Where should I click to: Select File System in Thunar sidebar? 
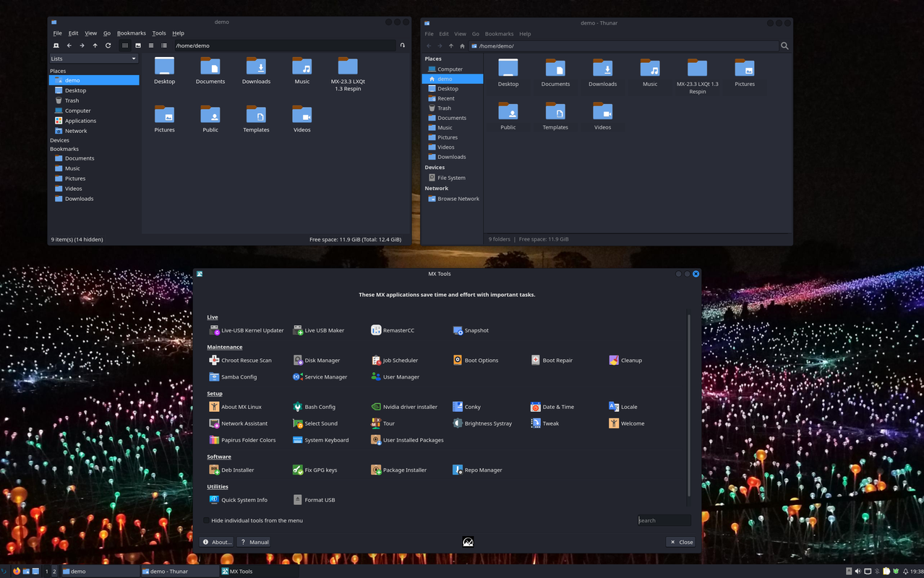(x=453, y=178)
